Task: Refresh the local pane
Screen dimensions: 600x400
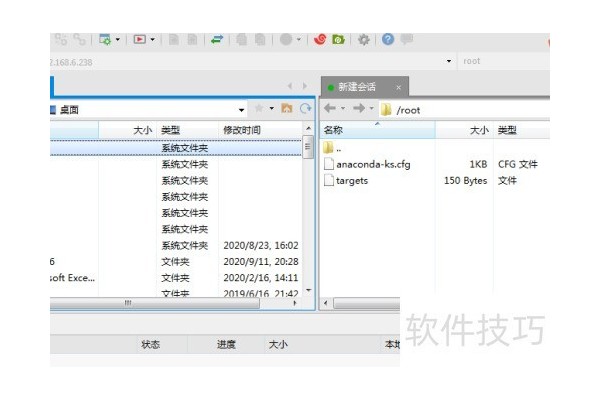Action: tap(305, 109)
